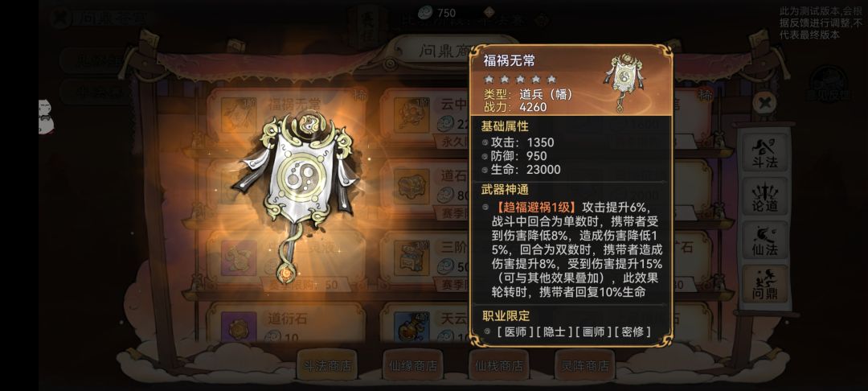Select the 道衍石 item icon
Viewport: 868px width, 391px height.
pos(240,328)
